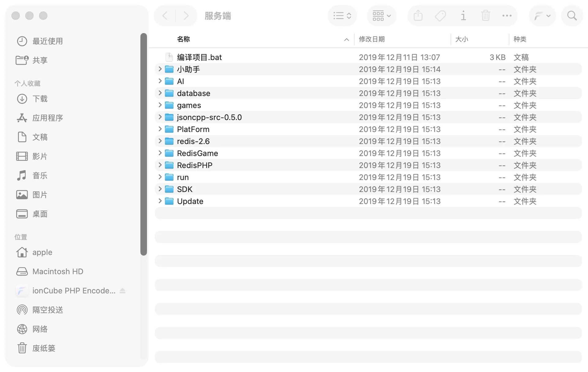588x372 pixels.
Task: Go forward with the forward arrow
Action: [x=186, y=16]
